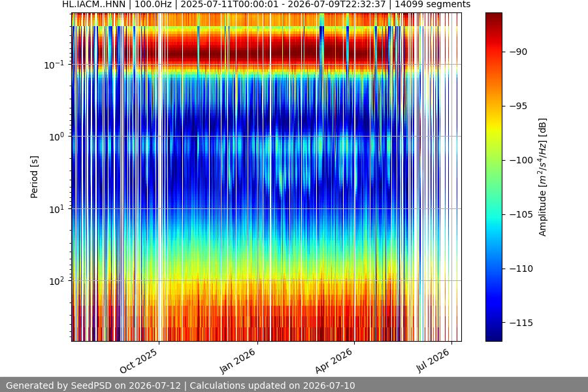Click inside the spectrogram heatmap
588x392 pixels.
267,177
